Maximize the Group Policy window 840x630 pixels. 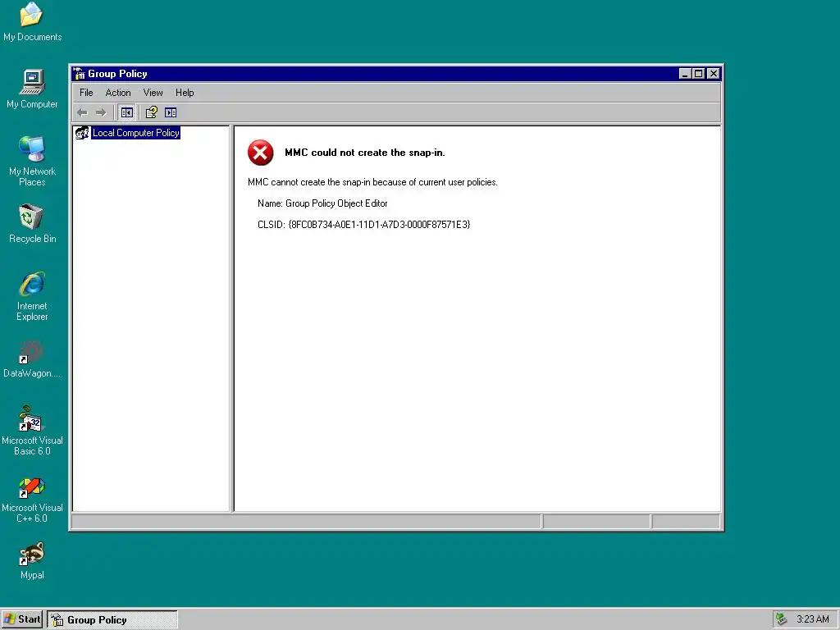pyautogui.click(x=699, y=73)
